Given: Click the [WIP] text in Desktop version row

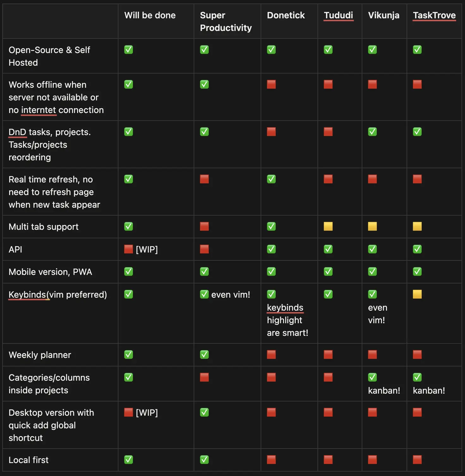Looking at the screenshot, I should [147, 413].
